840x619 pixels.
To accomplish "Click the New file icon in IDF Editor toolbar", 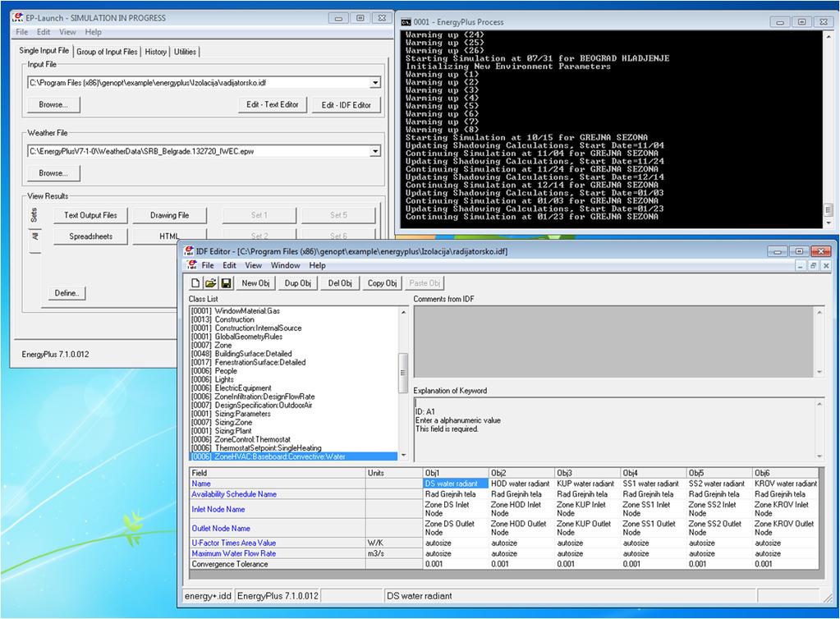I will pos(195,283).
